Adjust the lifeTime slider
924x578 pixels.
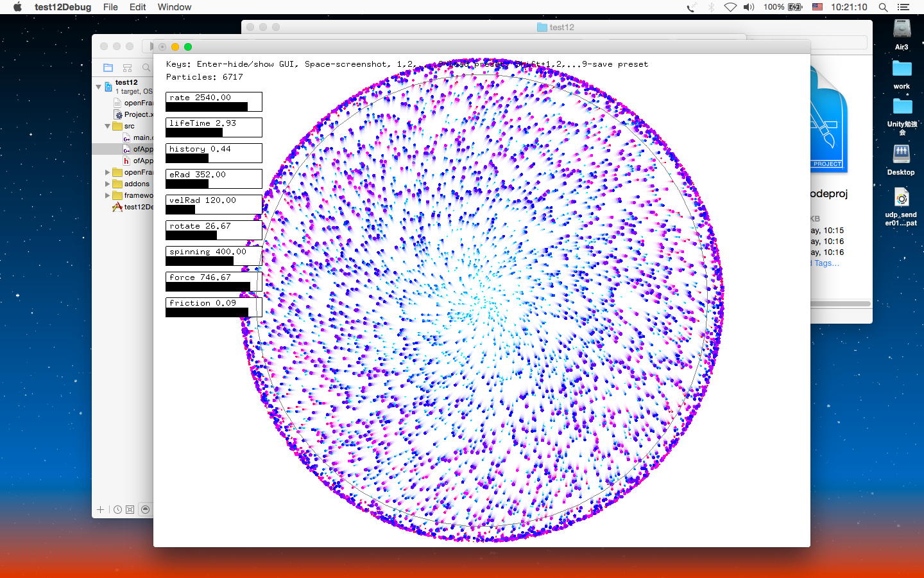tap(214, 127)
